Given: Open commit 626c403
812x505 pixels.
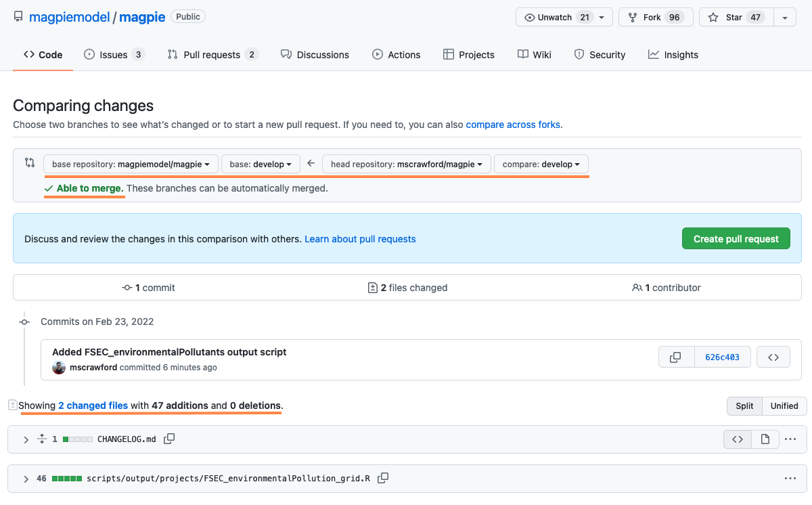Looking at the screenshot, I should tap(722, 357).
